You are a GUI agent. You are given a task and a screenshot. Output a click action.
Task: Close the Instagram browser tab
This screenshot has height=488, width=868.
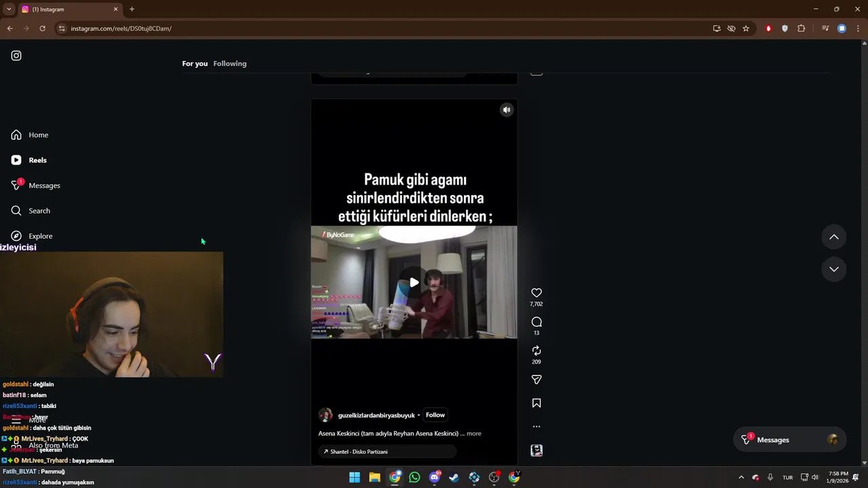click(x=115, y=9)
